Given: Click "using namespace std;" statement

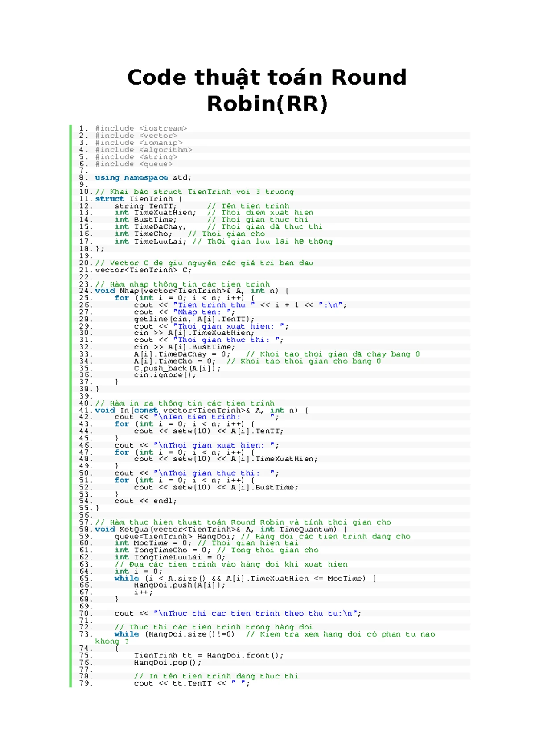Looking at the screenshot, I should (x=143, y=177).
